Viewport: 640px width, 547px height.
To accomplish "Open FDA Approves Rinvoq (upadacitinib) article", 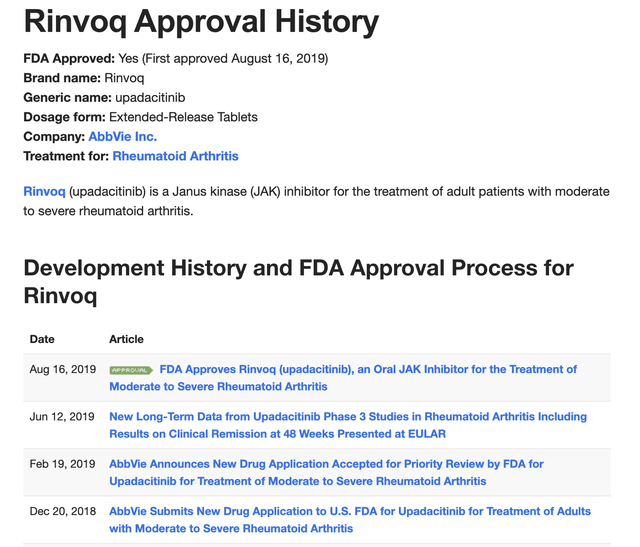I will coord(343,378).
